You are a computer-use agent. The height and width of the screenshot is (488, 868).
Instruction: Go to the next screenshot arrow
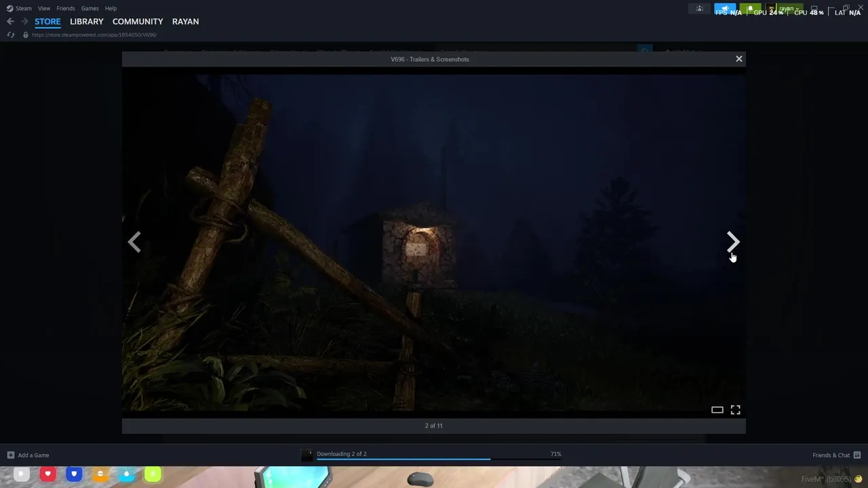(x=733, y=242)
